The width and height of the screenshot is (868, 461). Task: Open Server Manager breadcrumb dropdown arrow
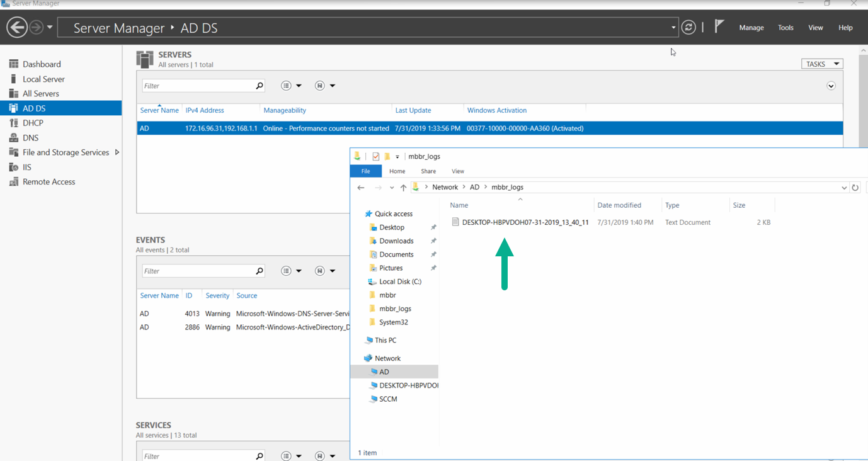pos(673,28)
